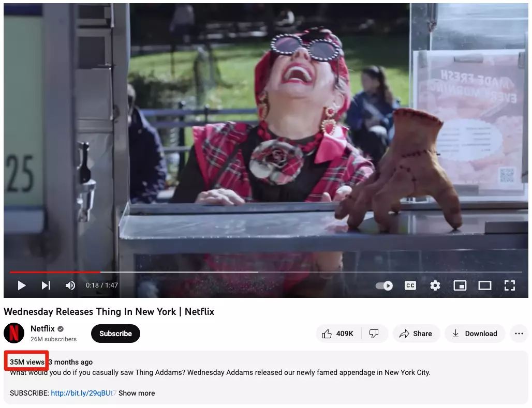Skip to the next video
The width and height of the screenshot is (532, 408).
click(x=46, y=285)
